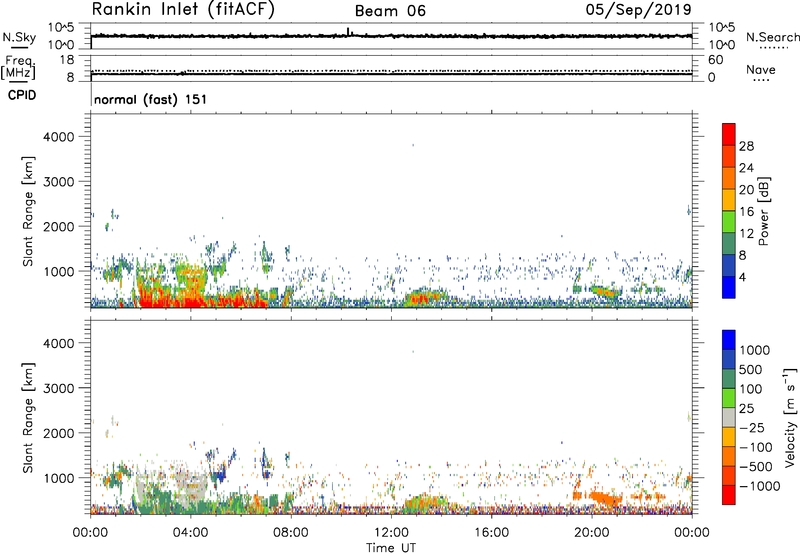Select '2000' on the power panel range axis
This screenshot has width=800, height=554.
point(59,226)
